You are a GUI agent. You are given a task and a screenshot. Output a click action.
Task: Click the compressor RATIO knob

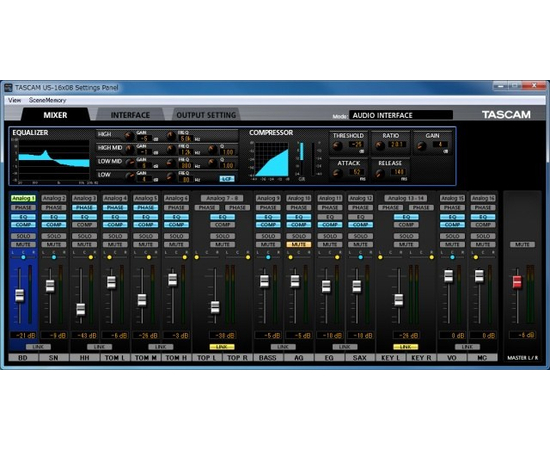380,146
